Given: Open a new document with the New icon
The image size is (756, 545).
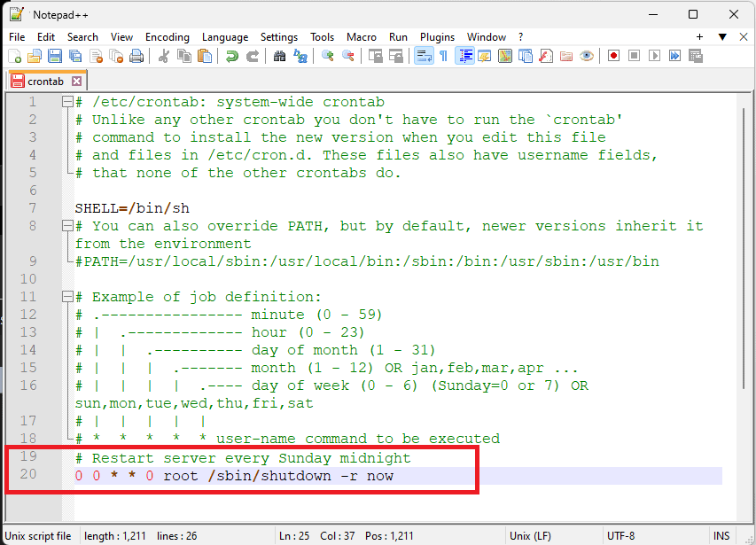Looking at the screenshot, I should point(13,55).
